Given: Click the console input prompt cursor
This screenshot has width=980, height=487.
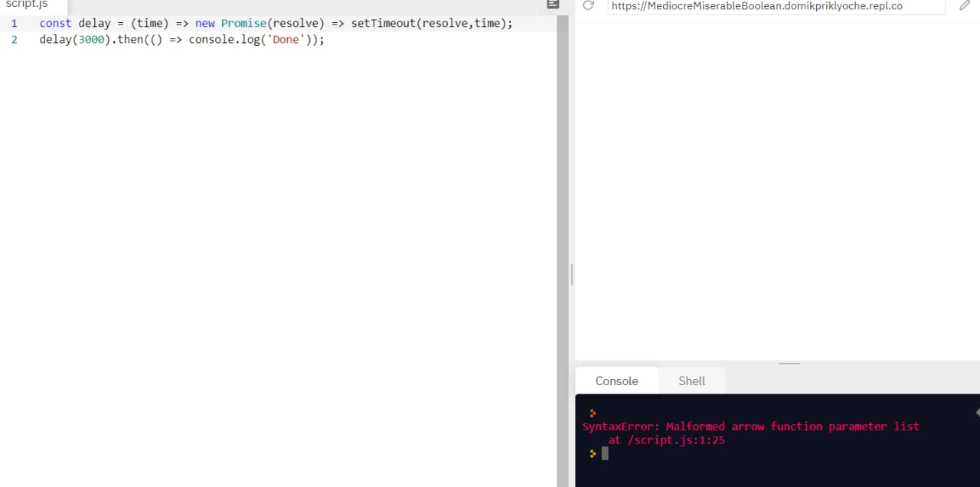Looking at the screenshot, I should point(604,453).
